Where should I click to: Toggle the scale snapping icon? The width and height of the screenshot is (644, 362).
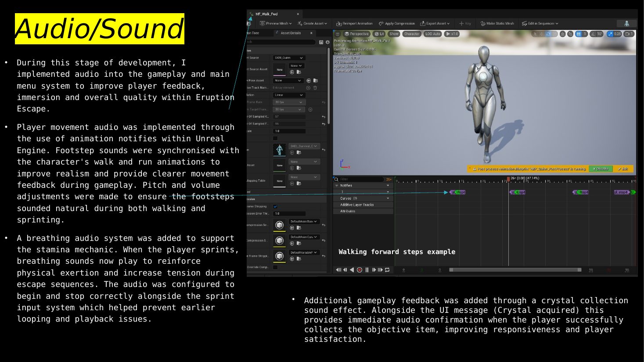(611, 34)
